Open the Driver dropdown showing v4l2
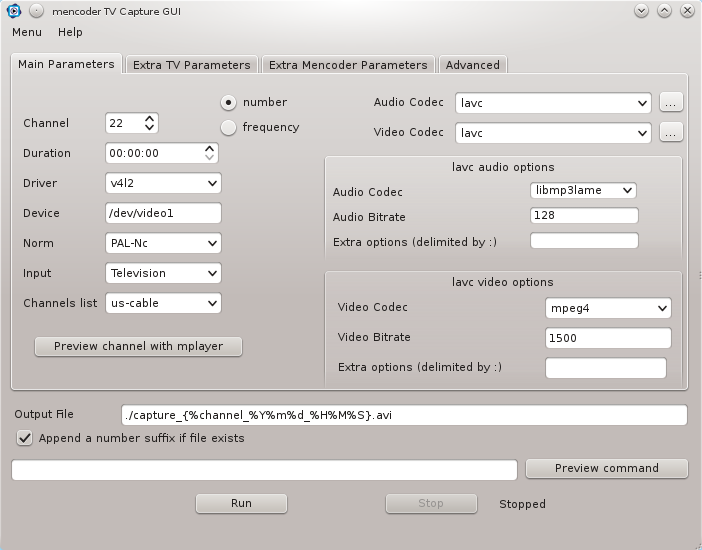The width and height of the screenshot is (702, 550). coord(163,183)
